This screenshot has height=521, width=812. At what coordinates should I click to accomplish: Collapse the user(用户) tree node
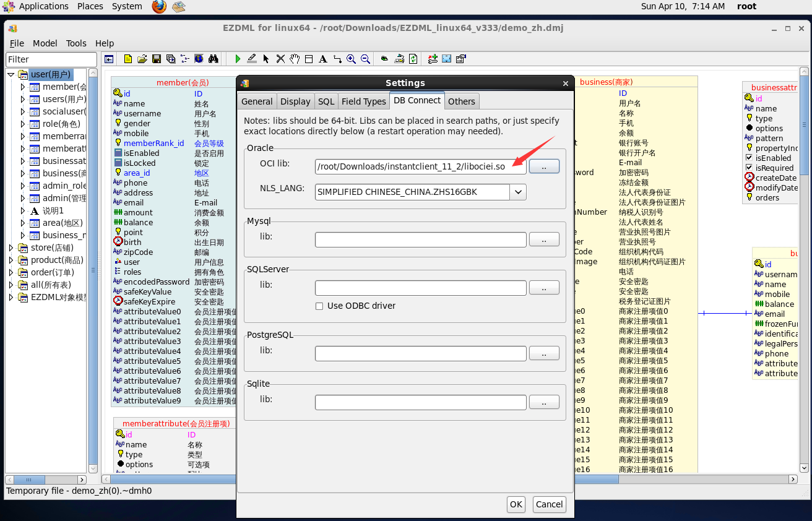(x=11, y=74)
